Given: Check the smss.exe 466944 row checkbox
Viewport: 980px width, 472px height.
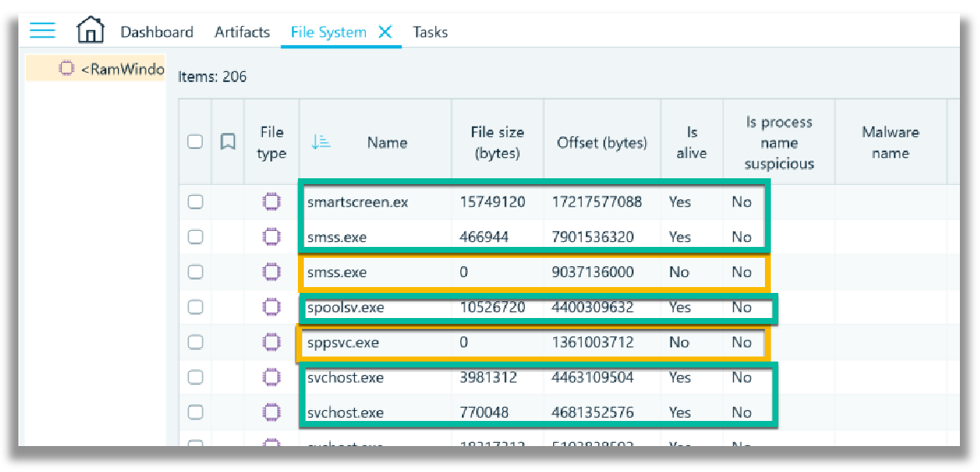Looking at the screenshot, I should (x=196, y=237).
